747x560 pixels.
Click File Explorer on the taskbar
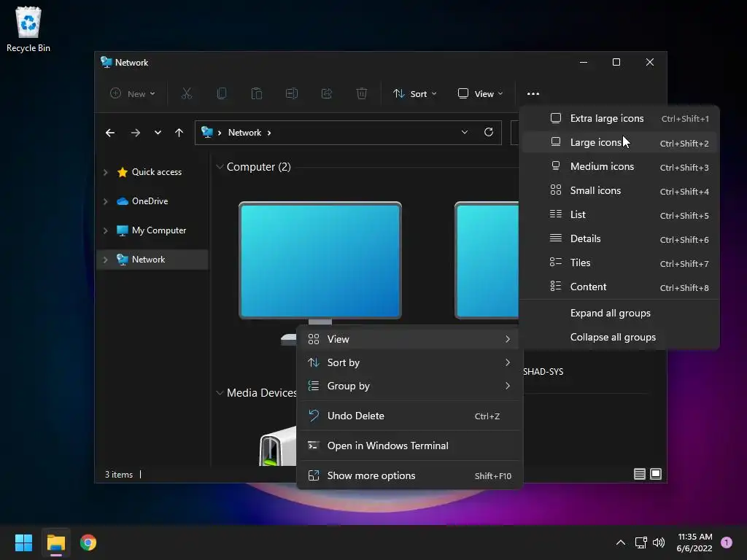tap(55, 542)
